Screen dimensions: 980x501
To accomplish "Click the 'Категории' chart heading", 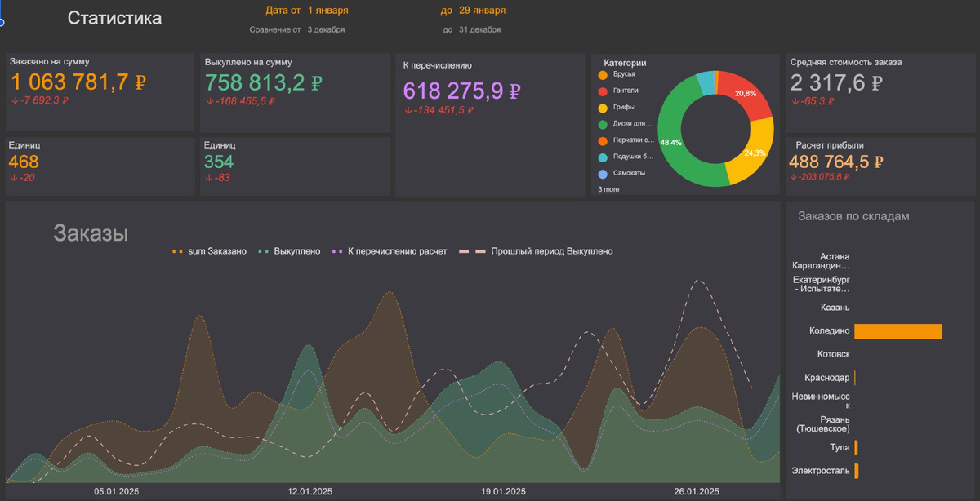I will pyautogui.click(x=625, y=63).
